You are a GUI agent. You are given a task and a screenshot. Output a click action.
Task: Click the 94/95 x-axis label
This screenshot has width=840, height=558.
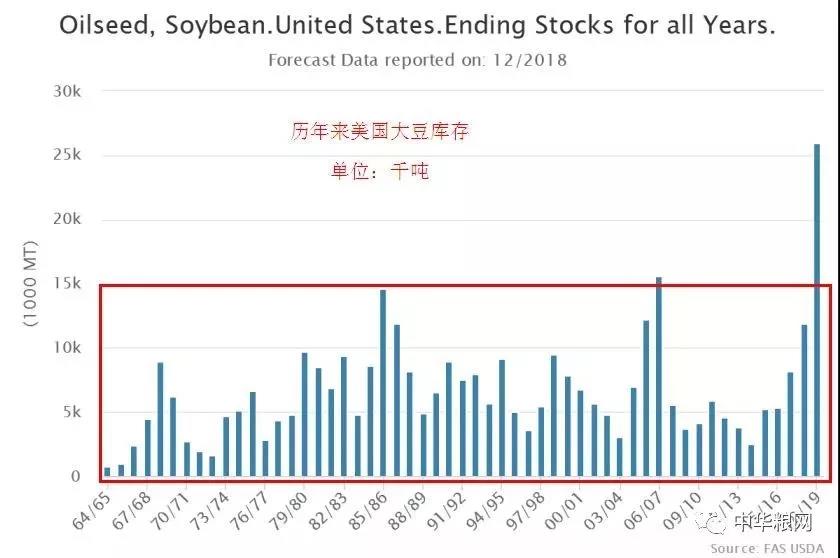pyautogui.click(x=486, y=511)
